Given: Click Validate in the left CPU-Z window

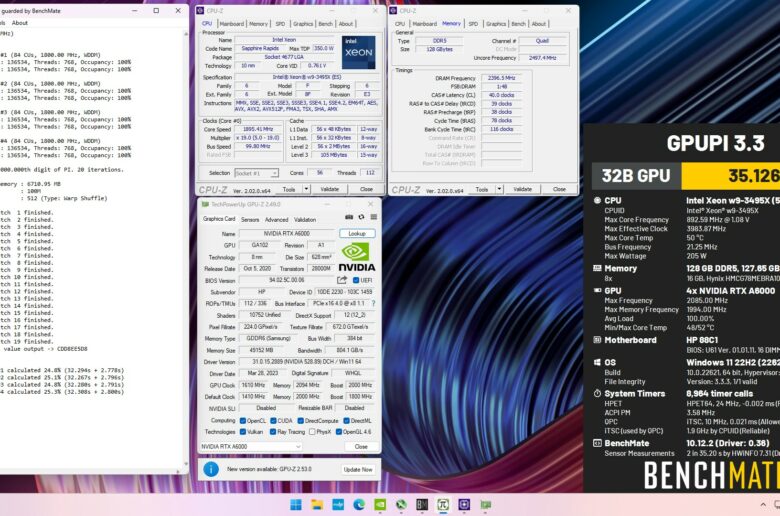Looking at the screenshot, I should (329, 189).
